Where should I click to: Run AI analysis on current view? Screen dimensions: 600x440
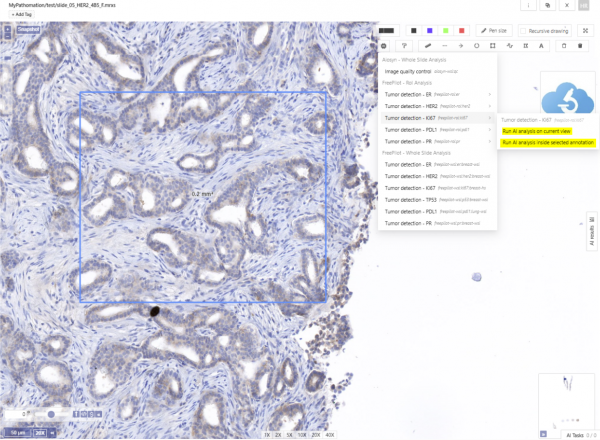pyautogui.click(x=536, y=131)
